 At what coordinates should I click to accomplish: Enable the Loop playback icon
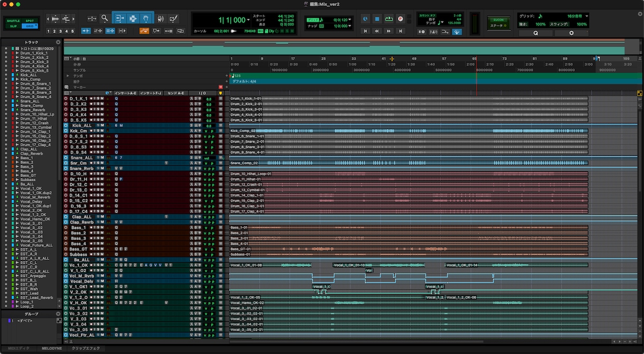(389, 19)
